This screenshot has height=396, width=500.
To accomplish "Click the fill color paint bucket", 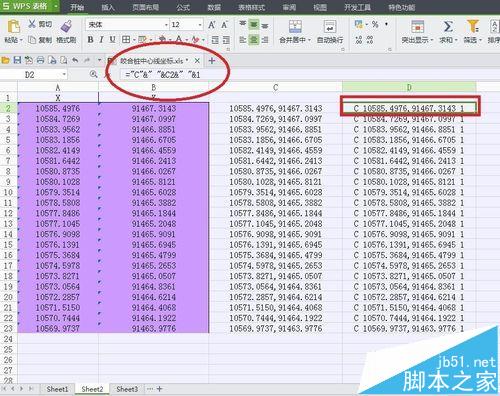I will (162, 40).
